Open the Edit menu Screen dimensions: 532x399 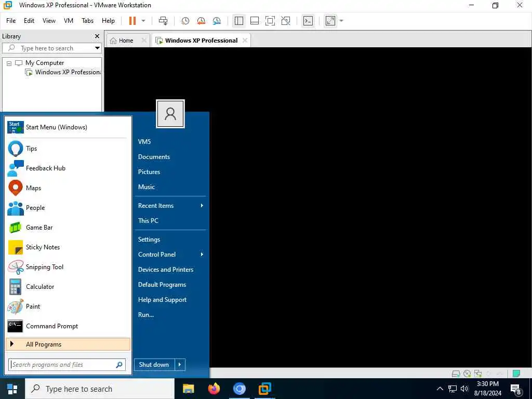29,21
